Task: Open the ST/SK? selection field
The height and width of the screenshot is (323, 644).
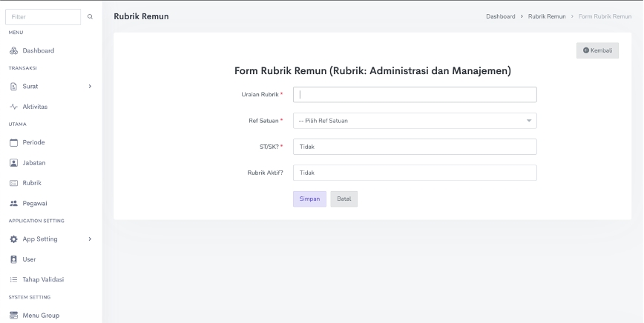Action: click(414, 147)
